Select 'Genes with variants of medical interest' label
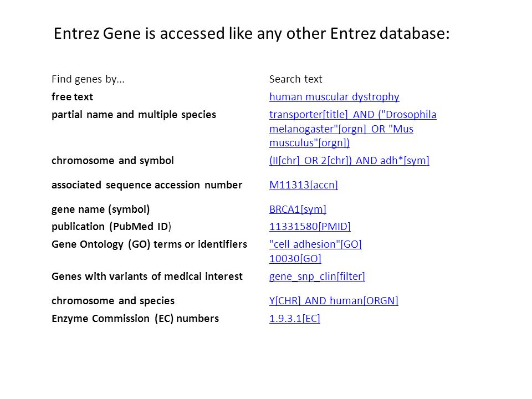532x399 pixels. (x=147, y=277)
